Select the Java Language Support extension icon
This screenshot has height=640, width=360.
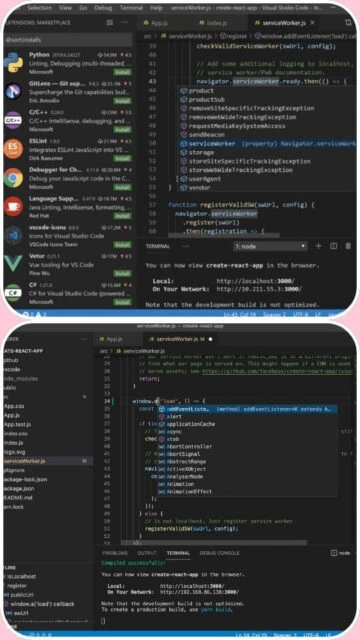[x=13, y=207]
